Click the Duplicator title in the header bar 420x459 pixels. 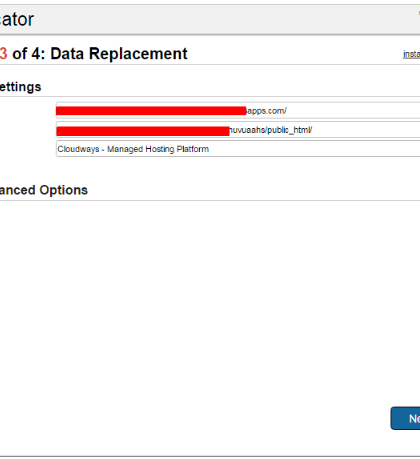[x=17, y=19]
